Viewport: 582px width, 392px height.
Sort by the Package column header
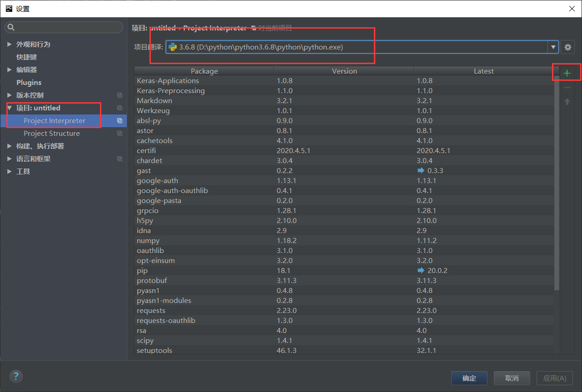coord(204,71)
